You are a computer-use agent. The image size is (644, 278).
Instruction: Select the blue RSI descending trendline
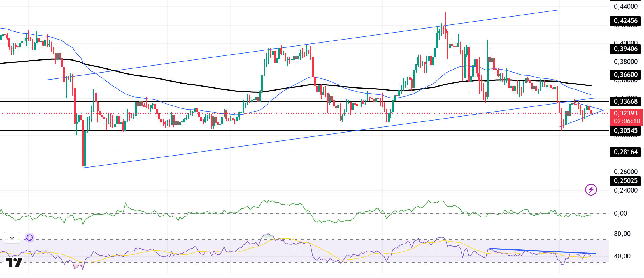542,251
